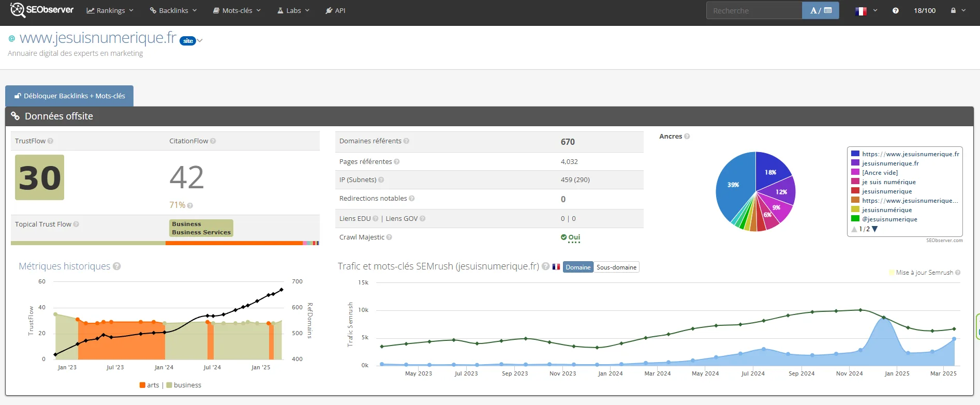Click help icon beside CitationFlow

[213, 141]
